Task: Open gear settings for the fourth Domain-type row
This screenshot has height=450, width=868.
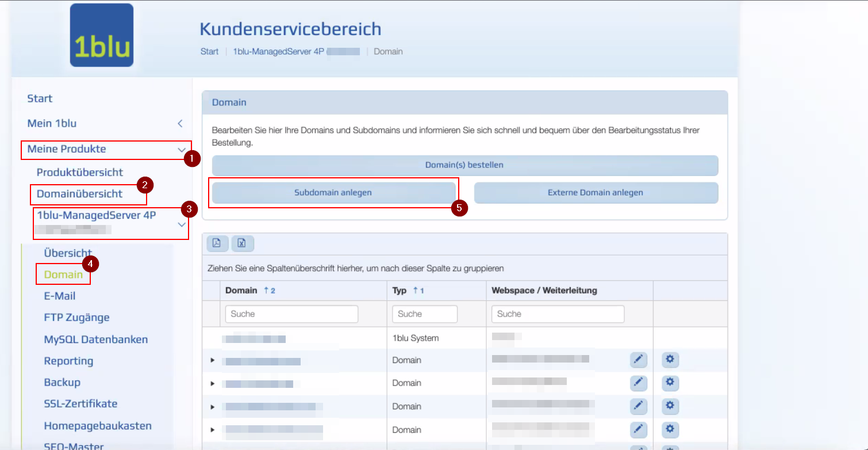Action: [x=670, y=430]
